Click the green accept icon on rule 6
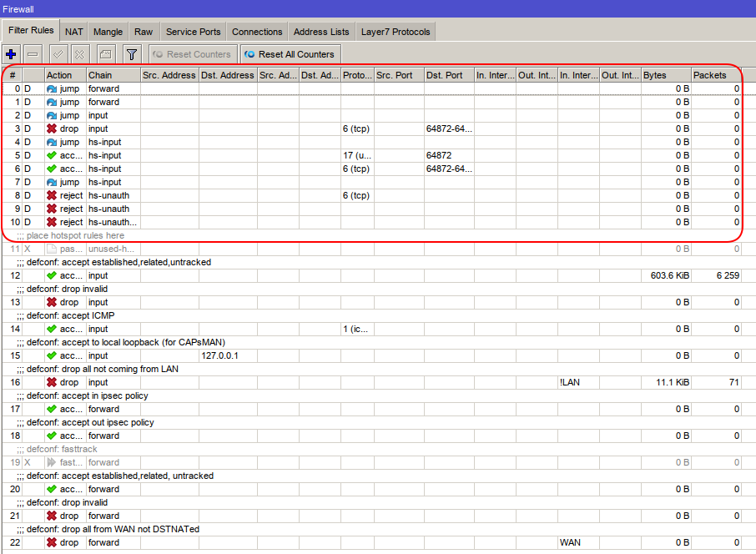756x554 pixels. pyautogui.click(x=52, y=169)
